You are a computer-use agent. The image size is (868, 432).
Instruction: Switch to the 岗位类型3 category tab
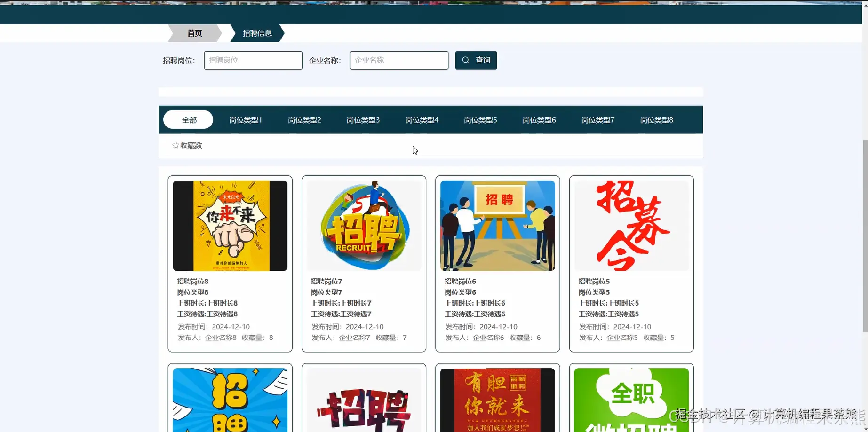(x=363, y=119)
